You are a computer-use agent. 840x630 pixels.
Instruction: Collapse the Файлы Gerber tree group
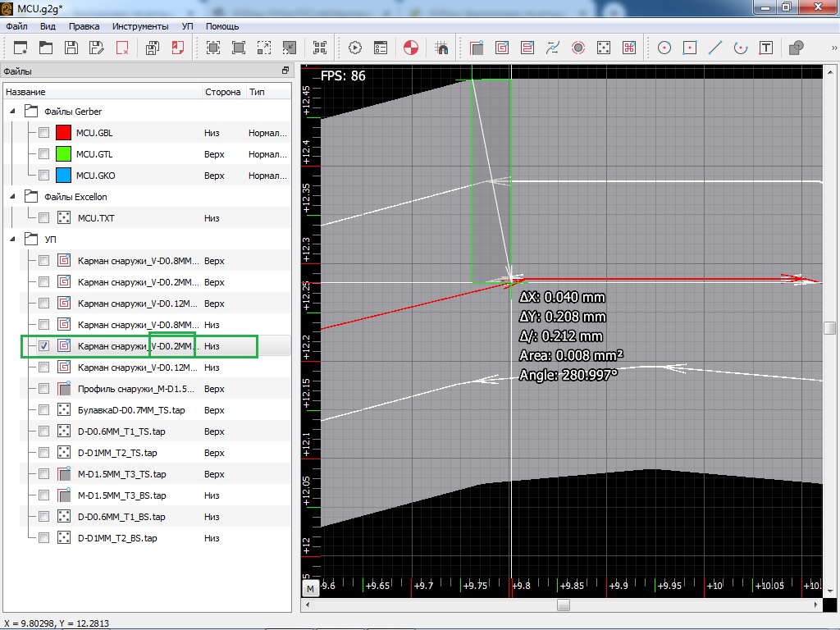pyautogui.click(x=13, y=112)
